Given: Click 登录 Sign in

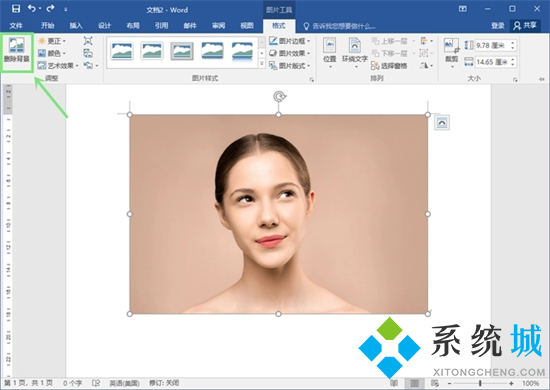Looking at the screenshot, I should point(497,26).
